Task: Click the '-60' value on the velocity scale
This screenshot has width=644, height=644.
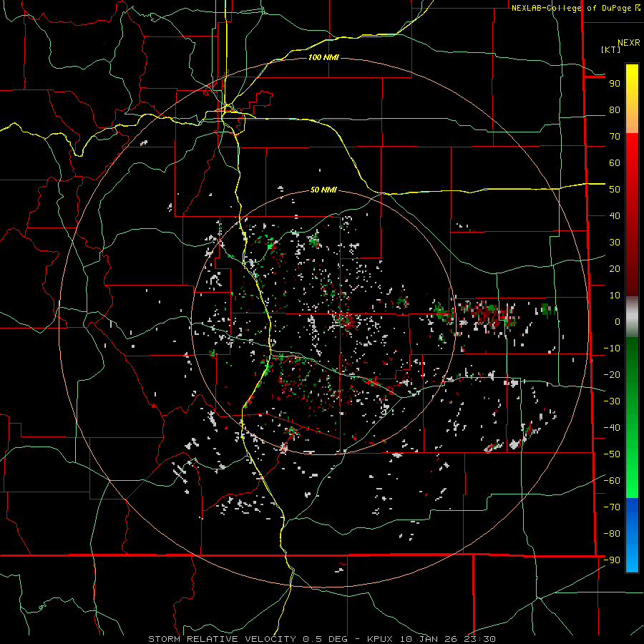Action: [612, 481]
